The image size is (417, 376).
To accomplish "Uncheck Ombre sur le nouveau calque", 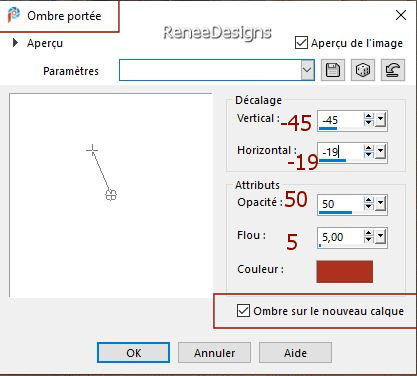I will [x=243, y=311].
